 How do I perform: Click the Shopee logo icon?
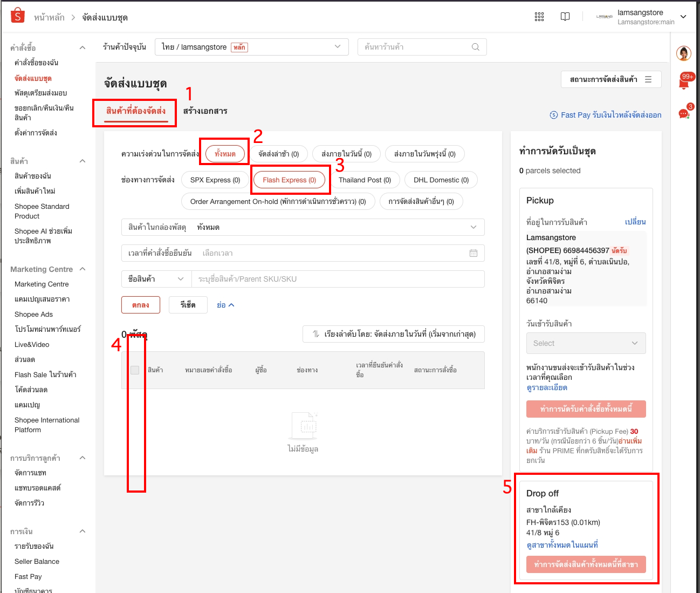pyautogui.click(x=18, y=16)
